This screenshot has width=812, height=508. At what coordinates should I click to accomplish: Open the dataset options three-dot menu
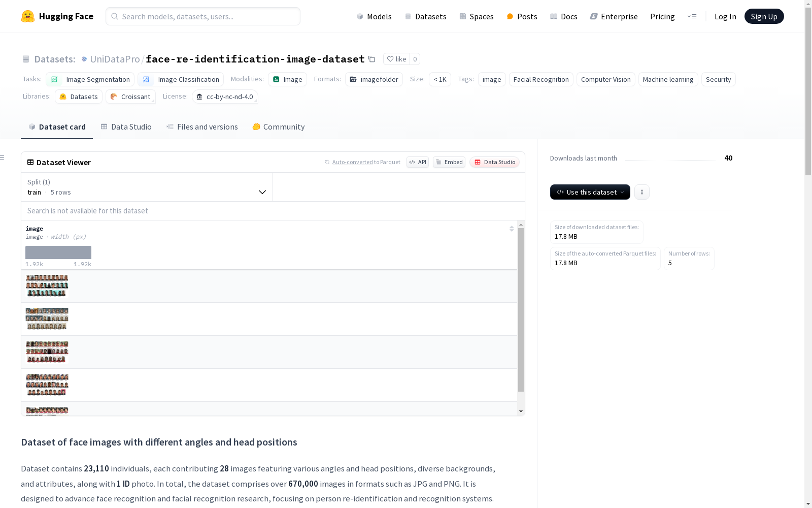coord(642,192)
